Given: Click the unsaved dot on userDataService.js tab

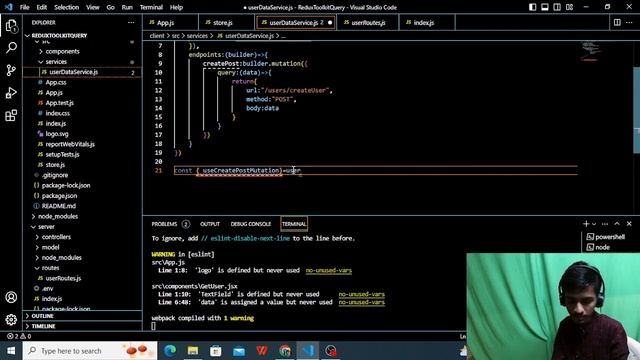Looking at the screenshot, I should click(x=330, y=22).
